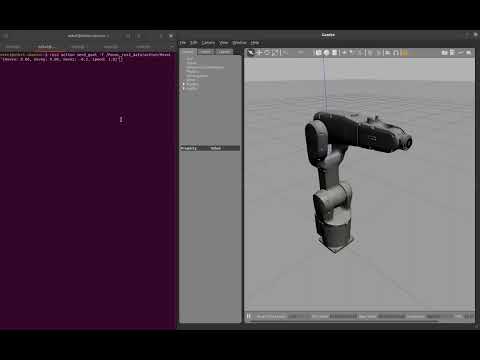This screenshot has width=480, height=360.
Task: Click the new-tab icon in terminal header
Action: pos(5,36)
